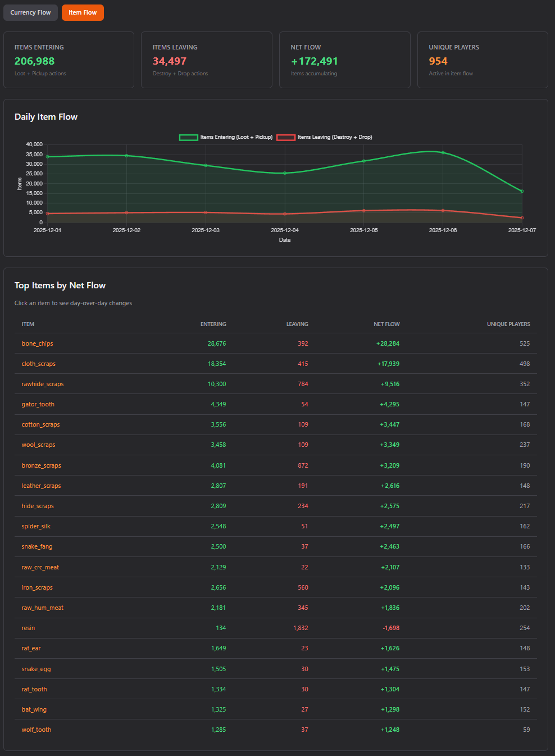Viewport: 555px width, 756px height.
Task: Open the bone_chips item row
Action: 276,343
